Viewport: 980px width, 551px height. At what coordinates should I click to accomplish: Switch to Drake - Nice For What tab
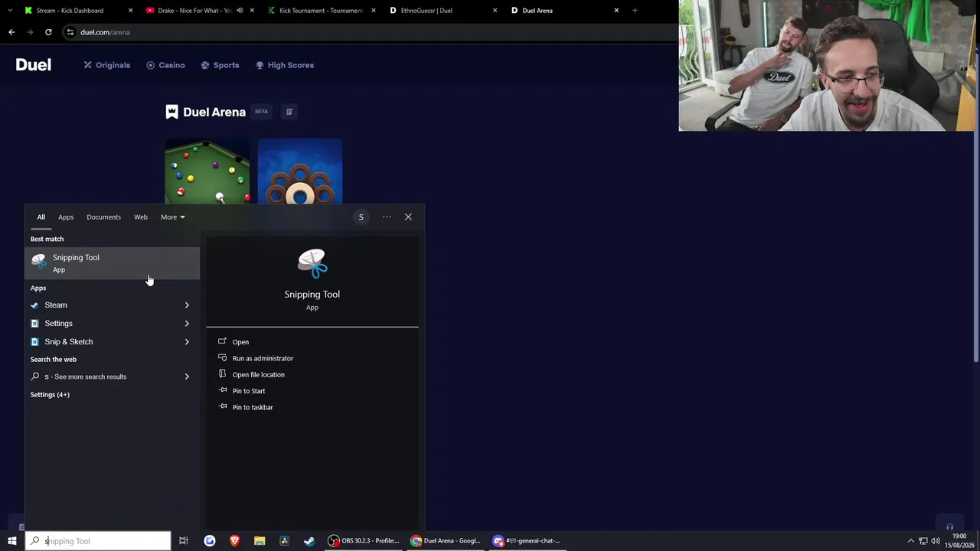click(193, 11)
